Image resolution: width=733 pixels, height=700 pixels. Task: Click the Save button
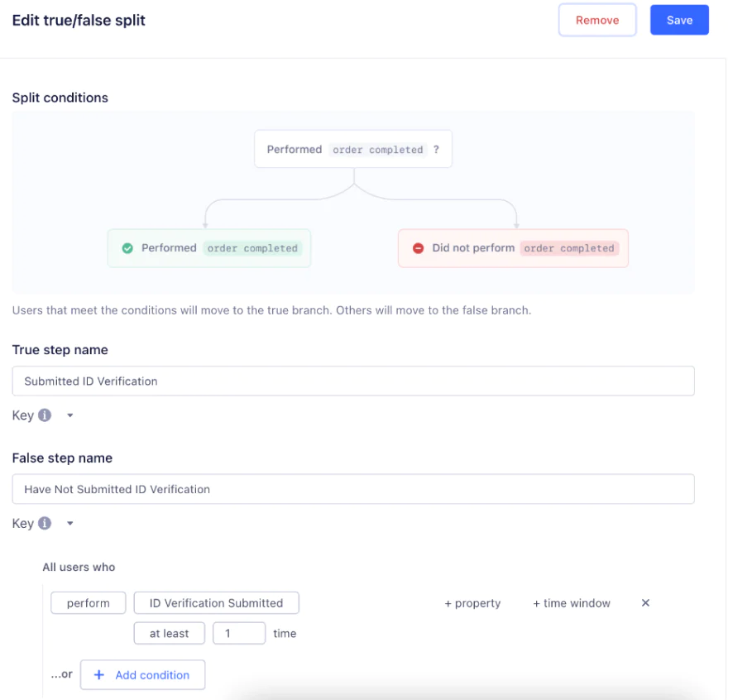click(678, 21)
